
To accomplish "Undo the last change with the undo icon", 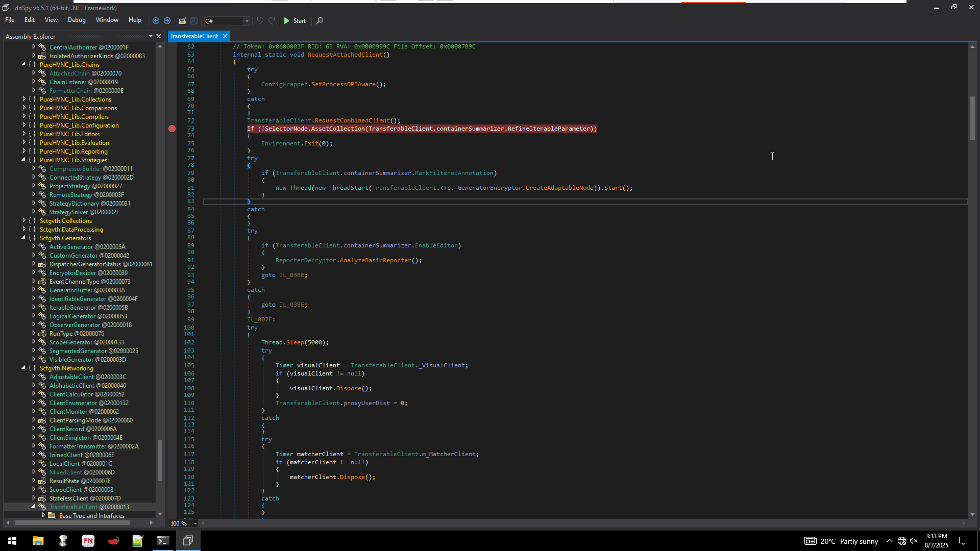I will [x=260, y=21].
